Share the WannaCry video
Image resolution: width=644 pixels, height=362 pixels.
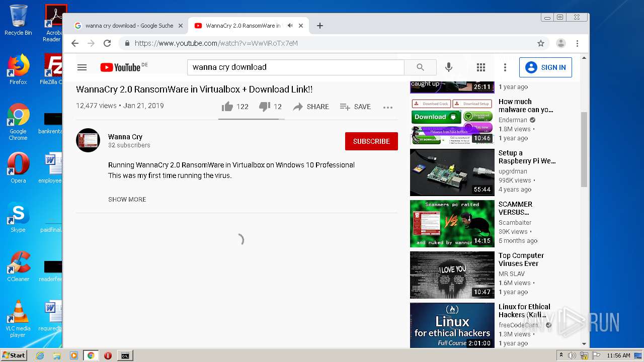coord(311,107)
